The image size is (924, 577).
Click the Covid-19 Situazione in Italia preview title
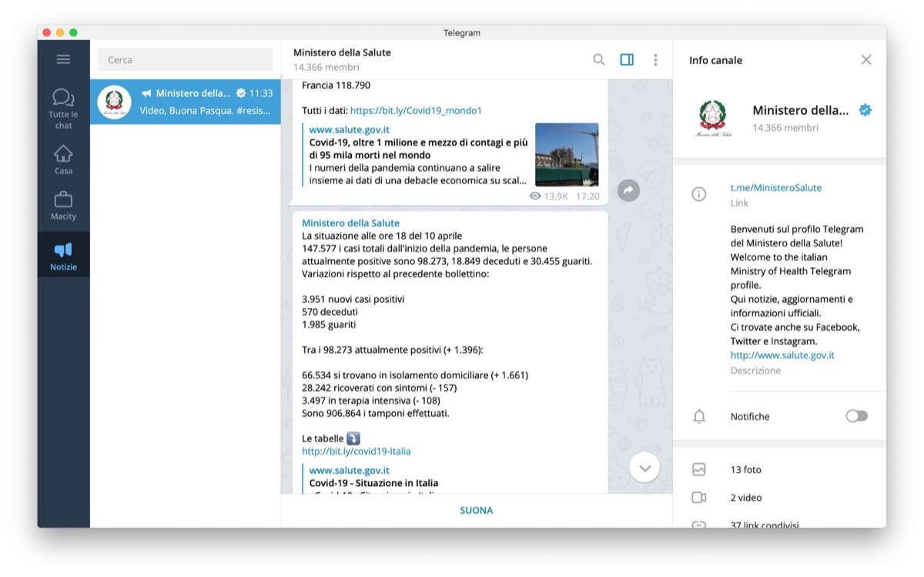375,483
